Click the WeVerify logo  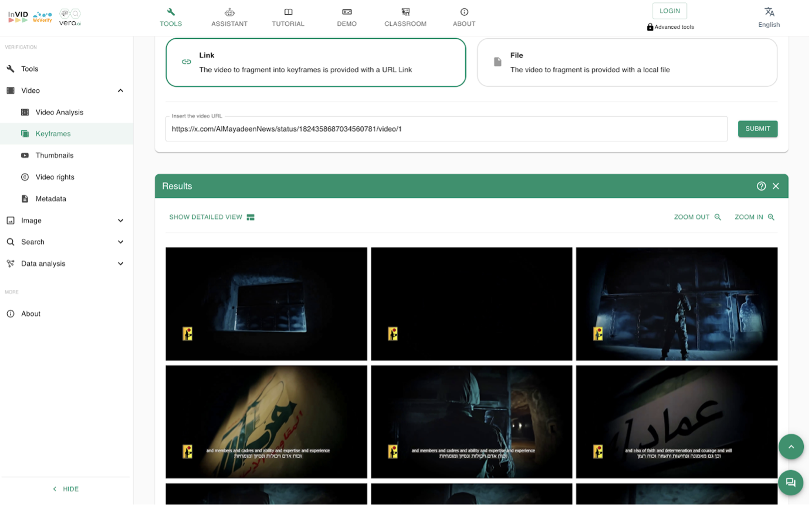42,16
